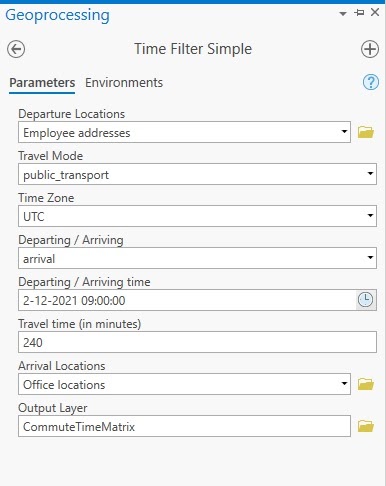Click the Geoprocessing pane title
The height and width of the screenshot is (486, 386).
pos(57,15)
